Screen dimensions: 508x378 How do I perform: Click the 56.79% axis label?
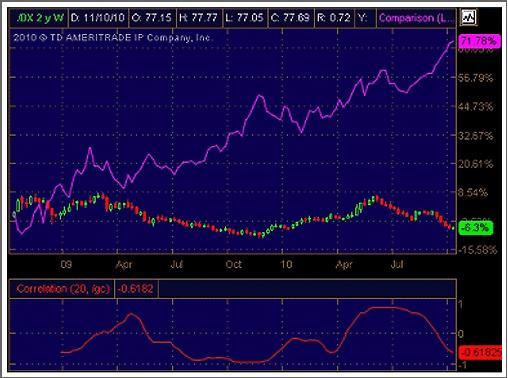pos(475,78)
